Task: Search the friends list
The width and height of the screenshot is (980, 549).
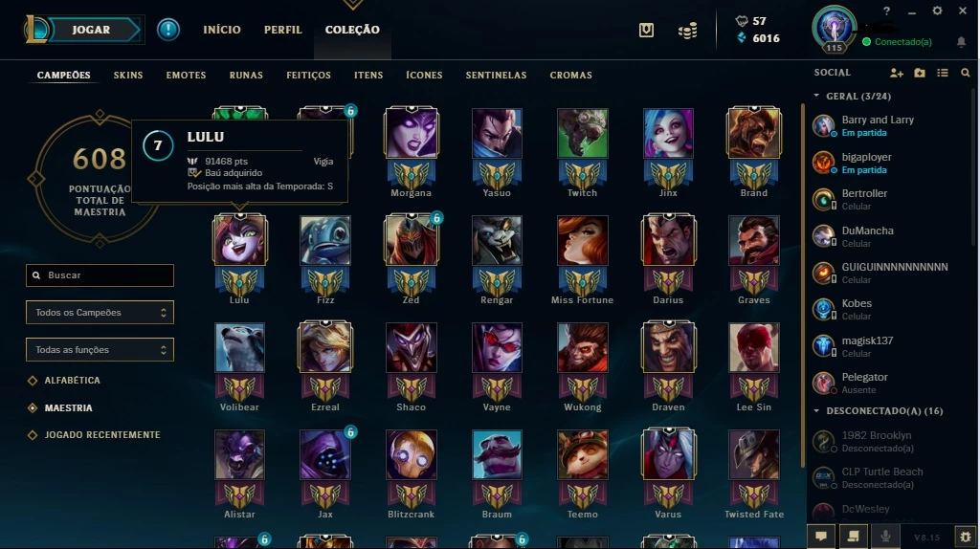Action: tap(965, 73)
